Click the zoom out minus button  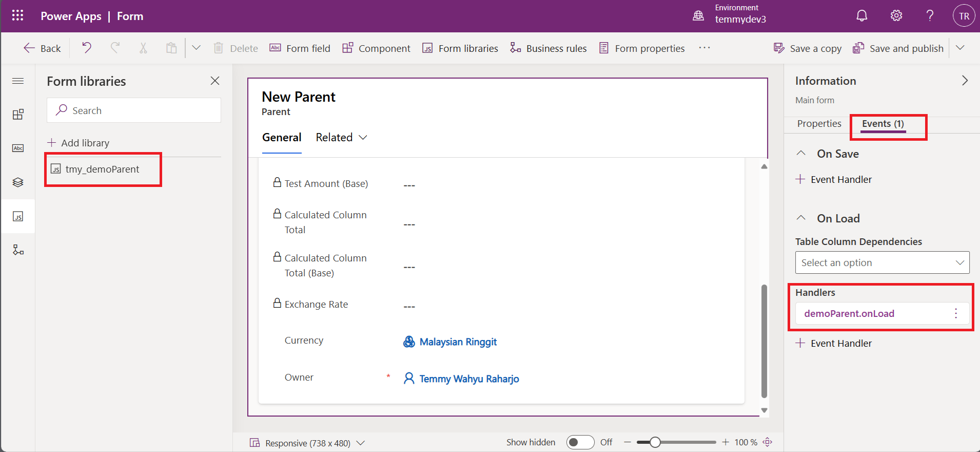[x=627, y=442]
